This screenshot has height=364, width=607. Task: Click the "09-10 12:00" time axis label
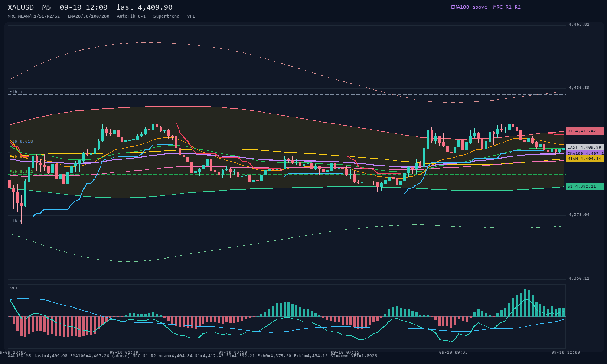pyautogui.click(x=566, y=352)
